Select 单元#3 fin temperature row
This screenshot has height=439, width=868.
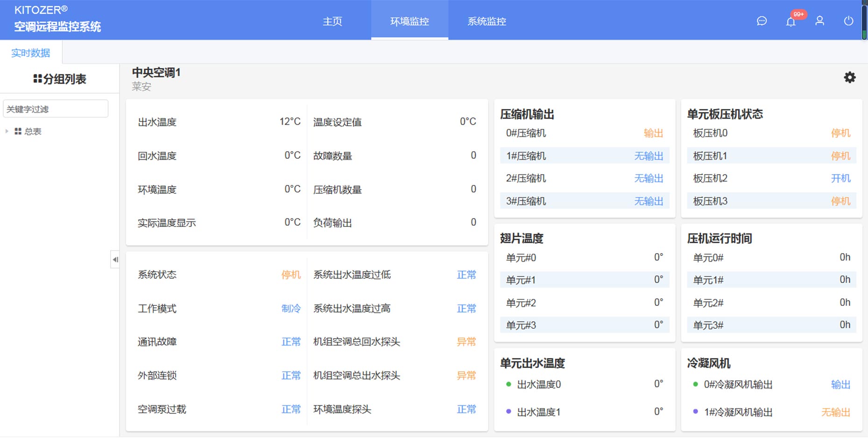point(585,326)
